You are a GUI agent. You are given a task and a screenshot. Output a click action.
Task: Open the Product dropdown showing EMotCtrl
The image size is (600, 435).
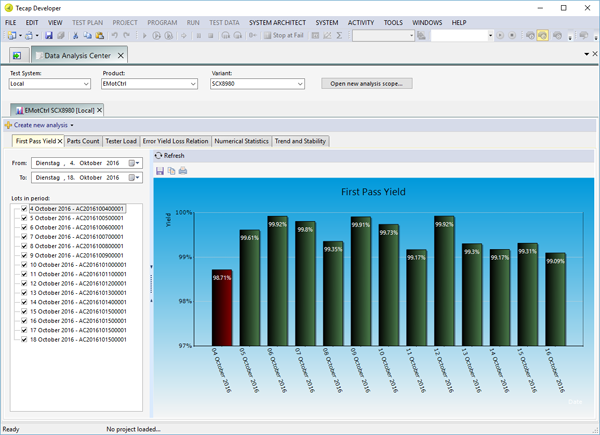[191, 84]
